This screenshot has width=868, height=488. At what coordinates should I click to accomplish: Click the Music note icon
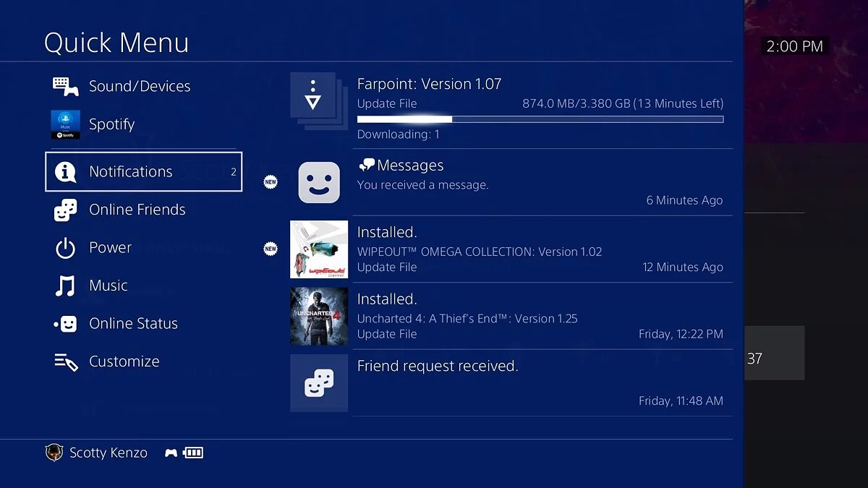point(65,286)
